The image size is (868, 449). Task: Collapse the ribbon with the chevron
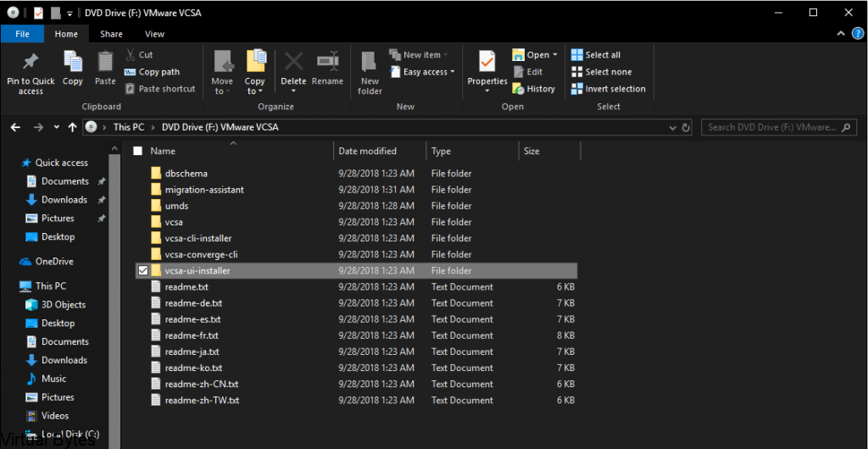click(842, 34)
